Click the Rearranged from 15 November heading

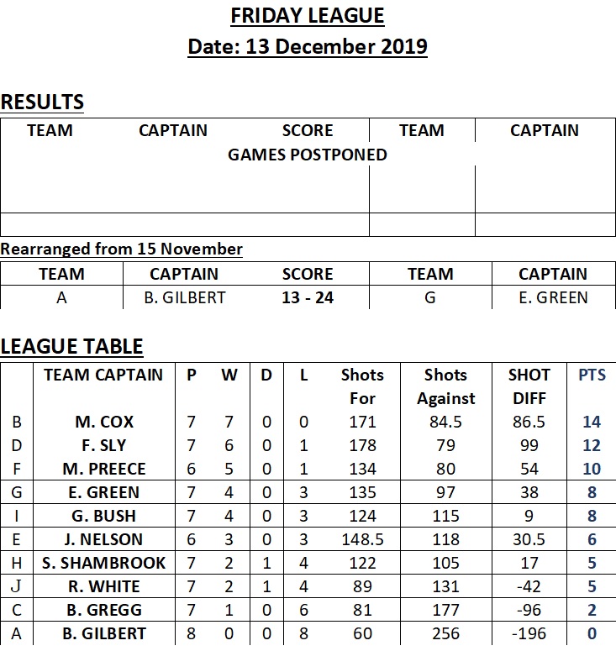coord(121,249)
